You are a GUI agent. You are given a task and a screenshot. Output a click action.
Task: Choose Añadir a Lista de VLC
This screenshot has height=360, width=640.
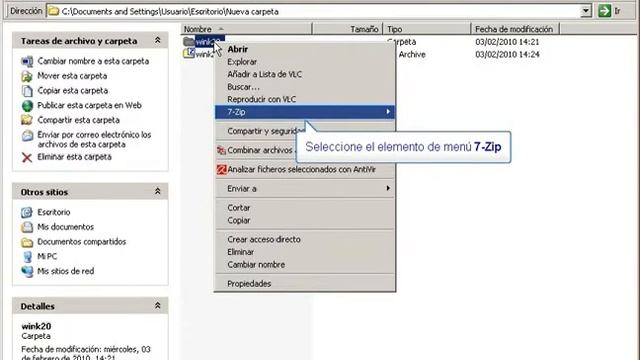pos(305,74)
